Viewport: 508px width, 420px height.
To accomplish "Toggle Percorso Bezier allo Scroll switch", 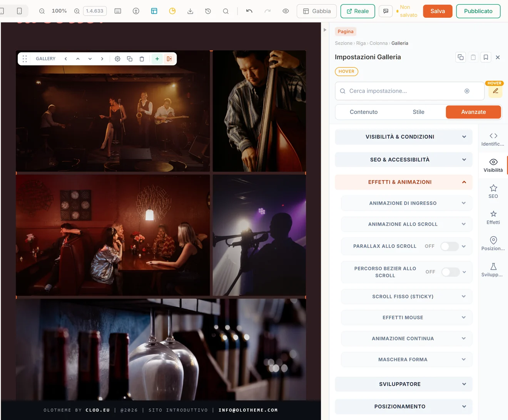I will [450, 272].
